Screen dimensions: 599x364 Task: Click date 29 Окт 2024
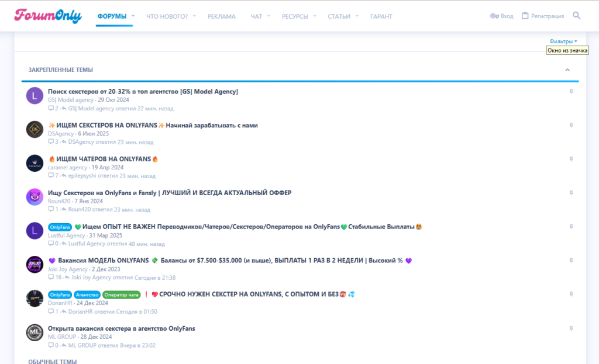[x=113, y=100]
